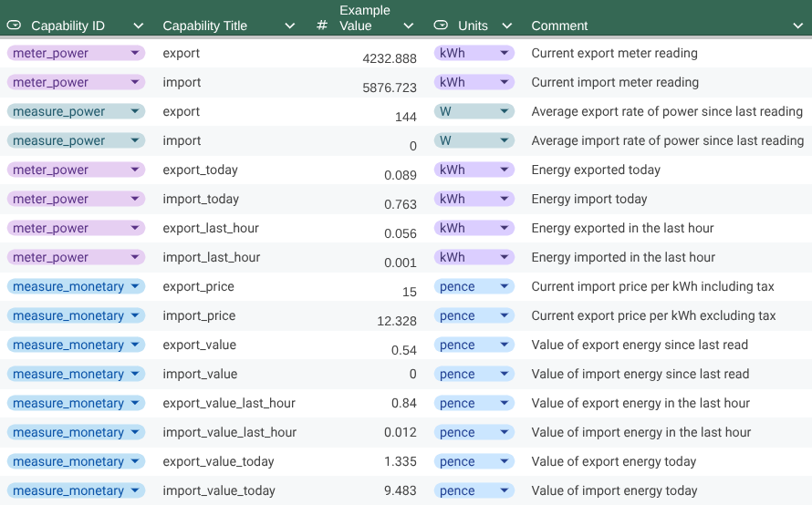The image size is (812, 505).
Task: Open the measure_power chip for the 144 W row
Action: click(x=76, y=111)
